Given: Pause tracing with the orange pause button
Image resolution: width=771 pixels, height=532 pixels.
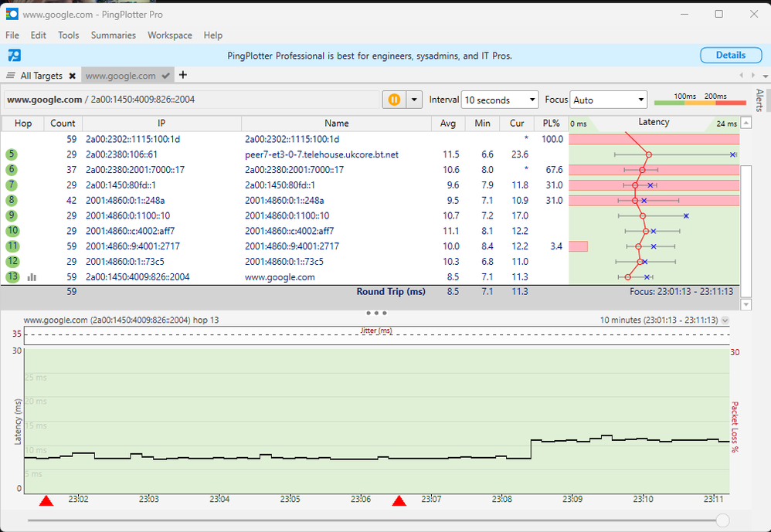Looking at the screenshot, I should [x=394, y=100].
